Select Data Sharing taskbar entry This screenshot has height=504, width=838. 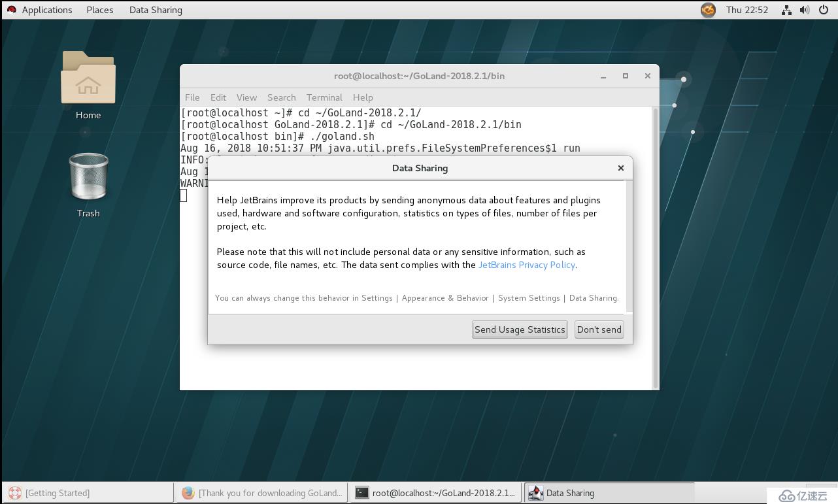click(x=609, y=493)
